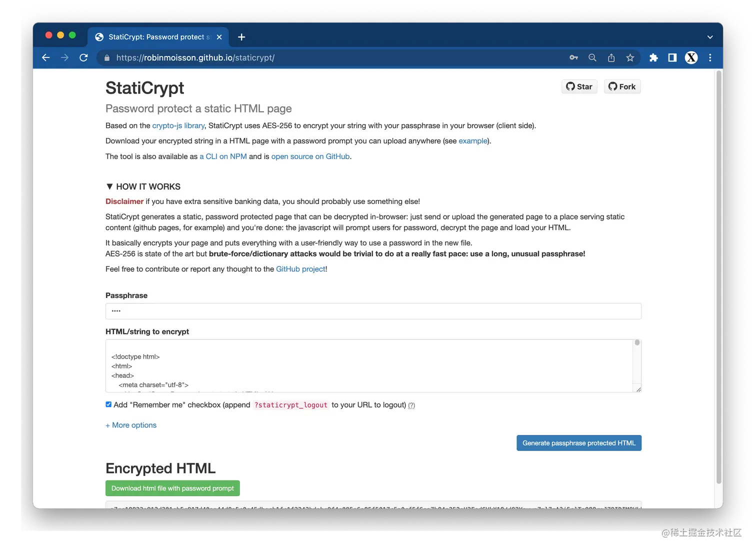Open the extensions puzzle icon
This screenshot has width=756, height=552.
coord(653,57)
